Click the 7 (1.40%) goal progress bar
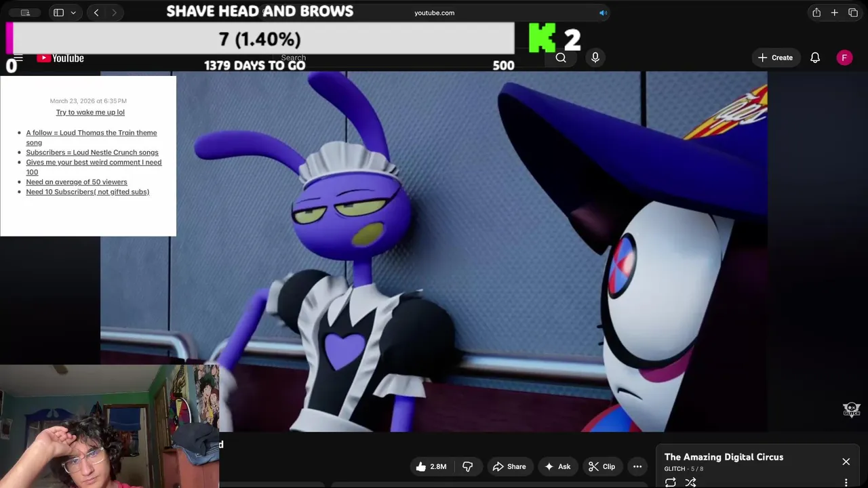 click(260, 38)
